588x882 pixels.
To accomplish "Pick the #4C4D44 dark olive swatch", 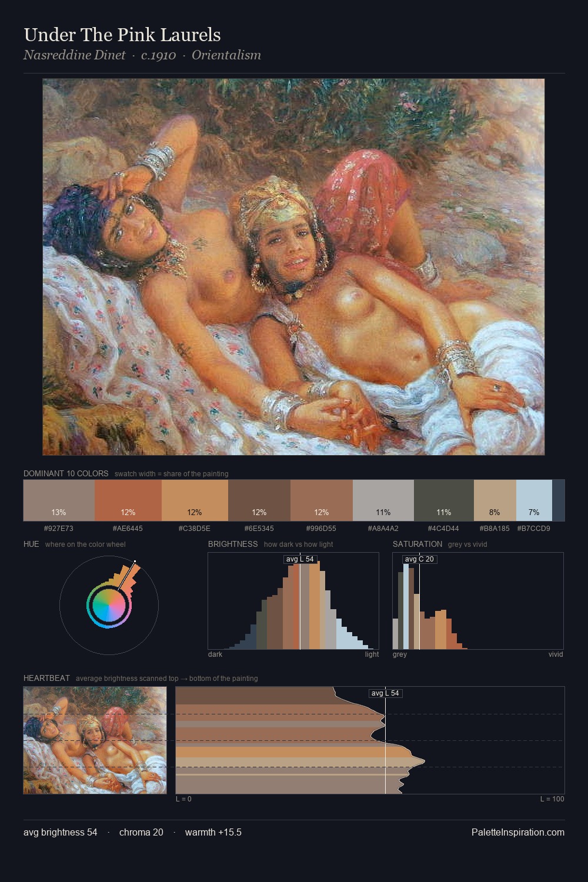I will (444, 500).
